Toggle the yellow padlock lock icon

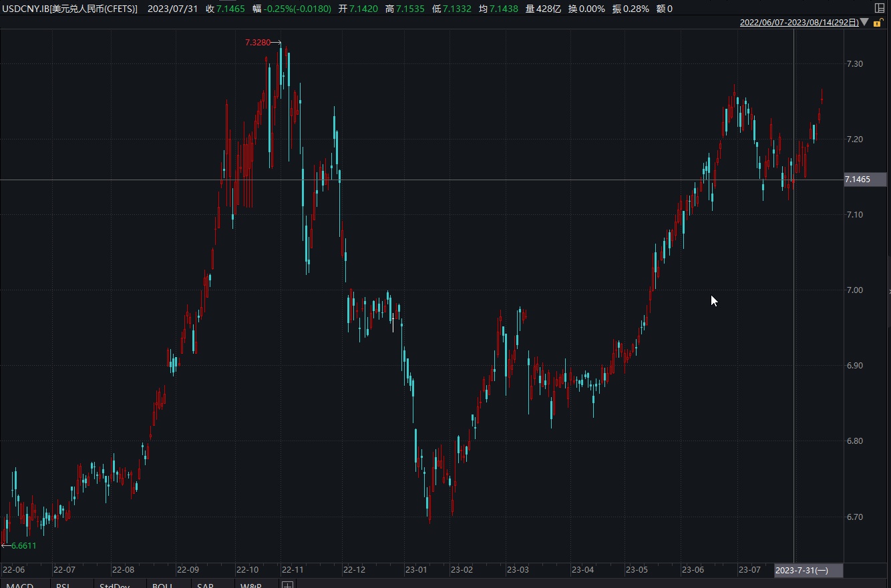click(878, 23)
